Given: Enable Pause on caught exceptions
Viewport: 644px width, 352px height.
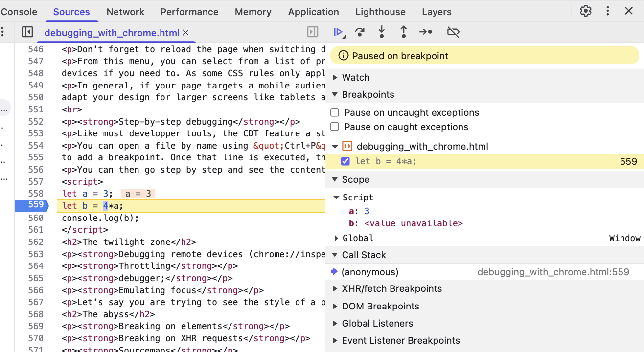Looking at the screenshot, I should tap(335, 127).
